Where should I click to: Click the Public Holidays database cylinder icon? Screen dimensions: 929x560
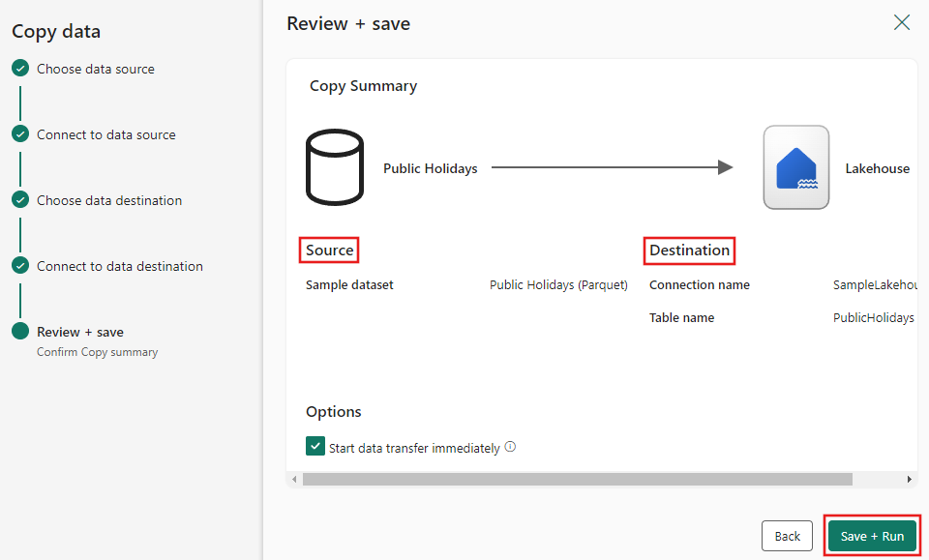pos(334,167)
